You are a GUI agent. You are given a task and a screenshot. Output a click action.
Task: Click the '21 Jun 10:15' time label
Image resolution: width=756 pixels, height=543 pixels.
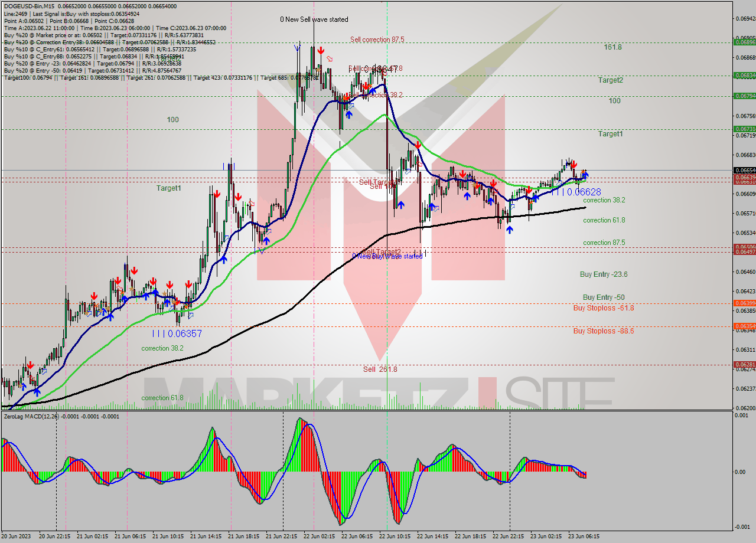pos(168,537)
